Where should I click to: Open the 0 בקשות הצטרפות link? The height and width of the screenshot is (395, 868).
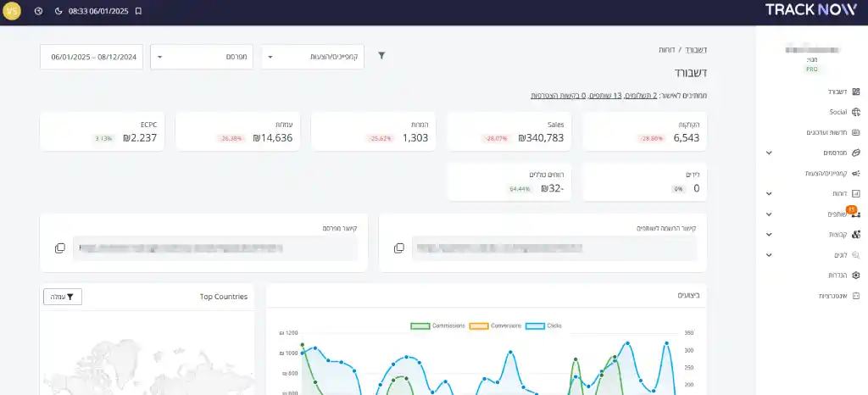coord(558,96)
